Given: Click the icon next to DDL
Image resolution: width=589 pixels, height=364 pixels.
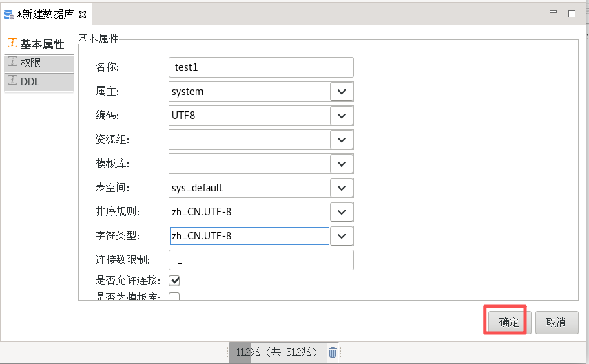Looking at the screenshot, I should coord(12,81).
